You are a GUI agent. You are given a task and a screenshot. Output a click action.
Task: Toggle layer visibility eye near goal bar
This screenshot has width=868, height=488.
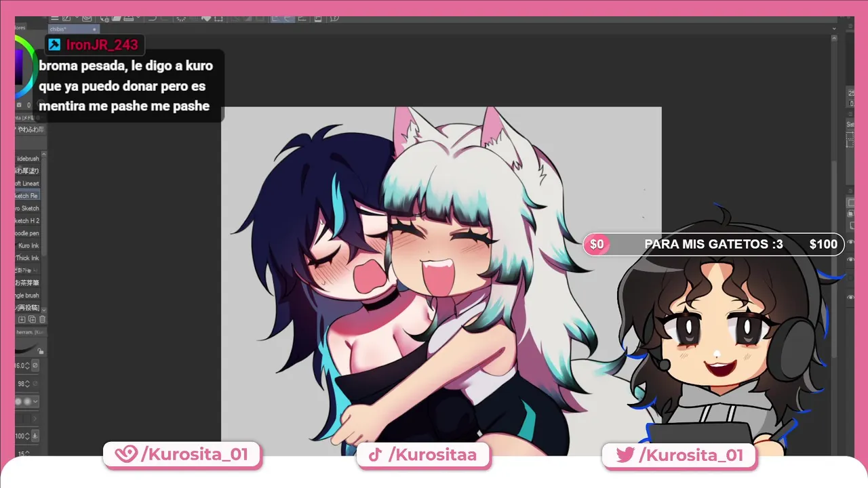[851, 242]
